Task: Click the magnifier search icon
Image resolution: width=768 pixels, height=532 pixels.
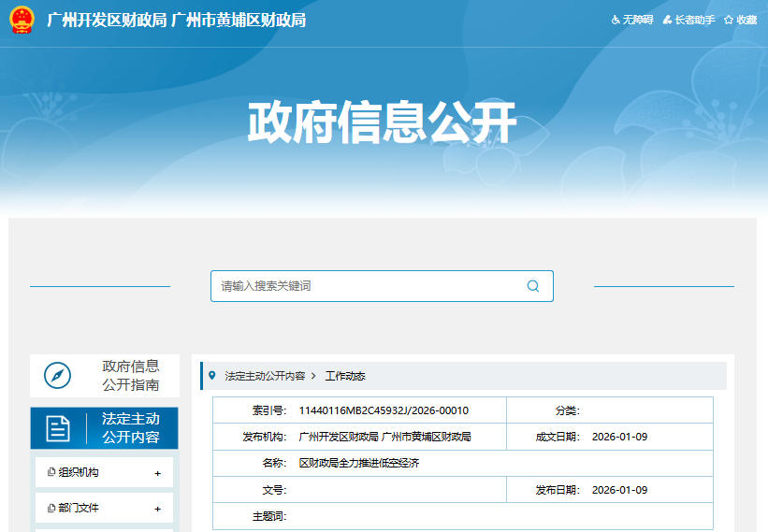Action: [x=533, y=286]
